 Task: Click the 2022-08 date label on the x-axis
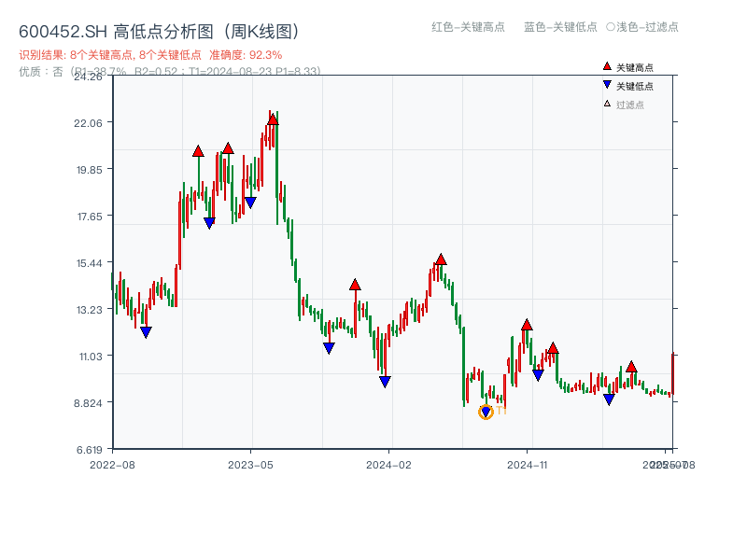(108, 463)
